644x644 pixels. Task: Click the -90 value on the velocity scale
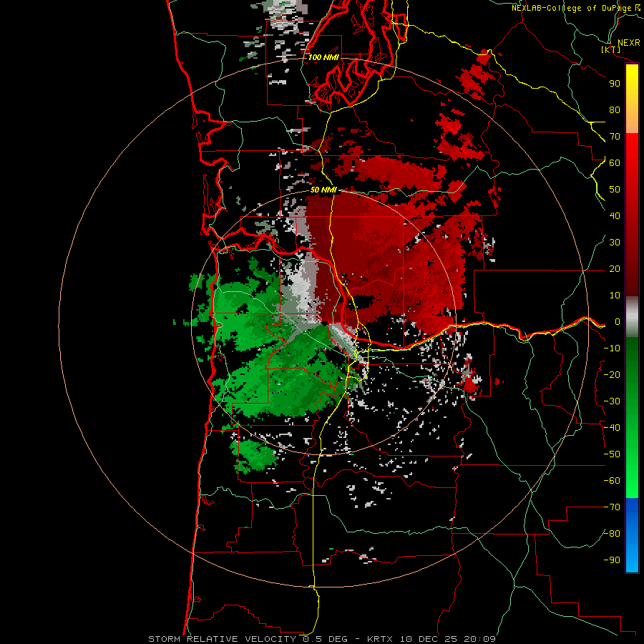(612, 560)
